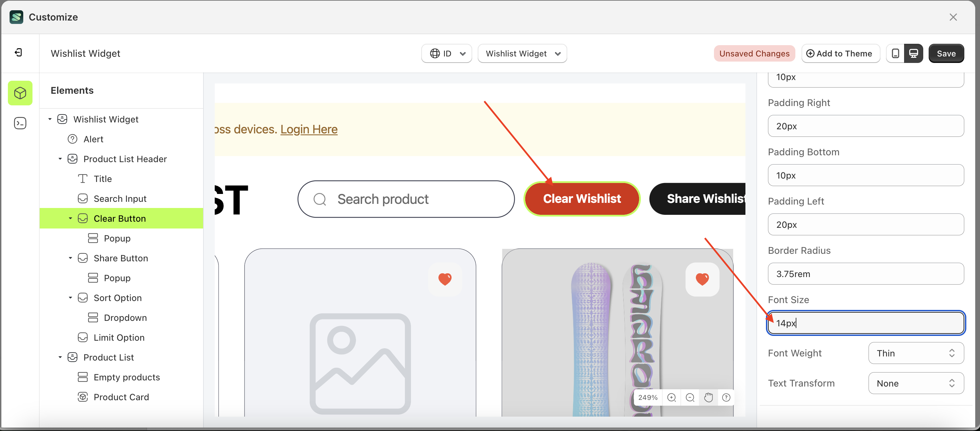The width and height of the screenshot is (980, 431).
Task: Select Product Card tree item
Action: (121, 397)
